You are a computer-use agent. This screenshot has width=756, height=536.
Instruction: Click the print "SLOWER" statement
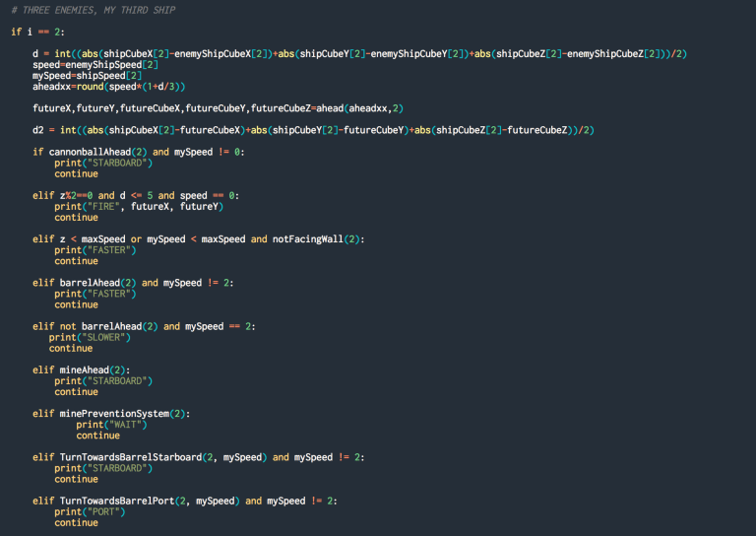(90, 337)
